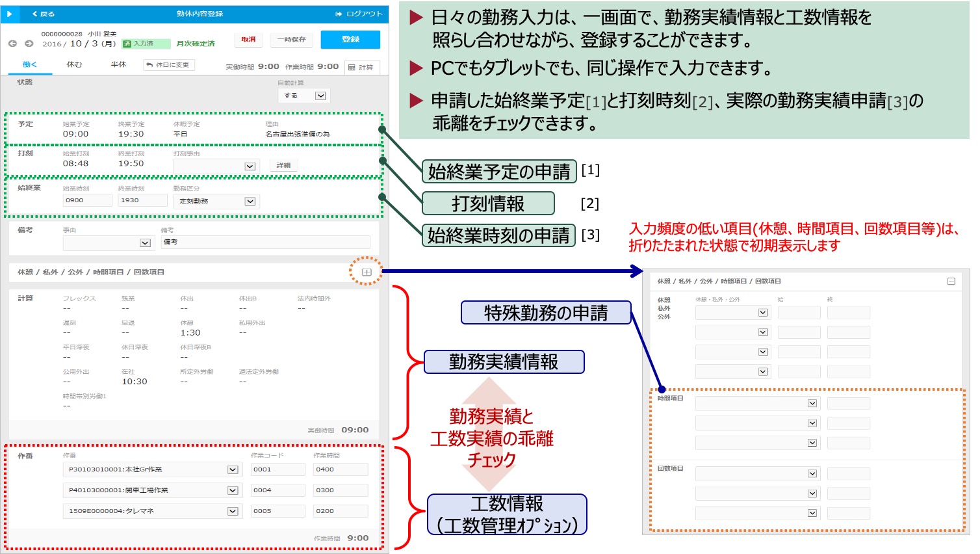Open the 打刻事由 dropdown

pos(216,166)
